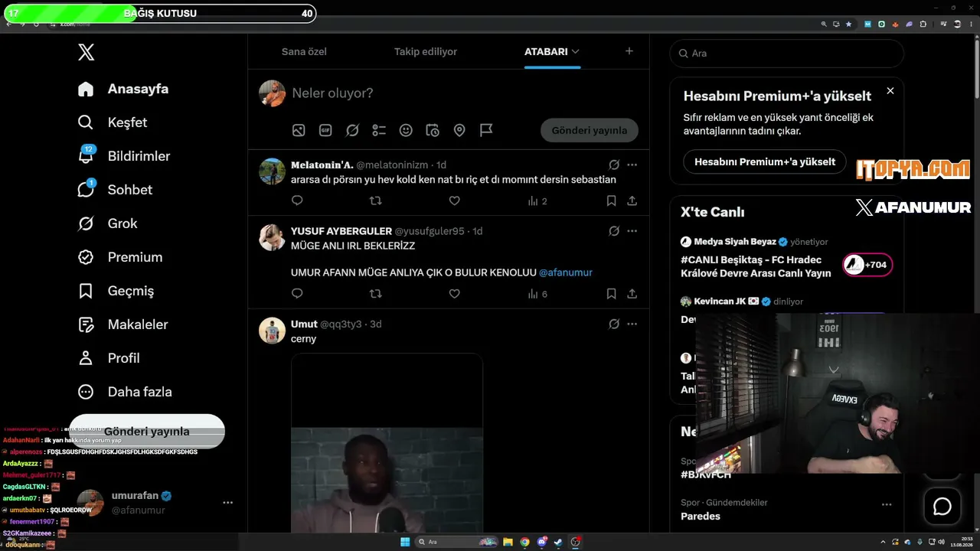Screen dimensions: 980x551
Task: Open account menu for umurafan
Action: pos(227,503)
